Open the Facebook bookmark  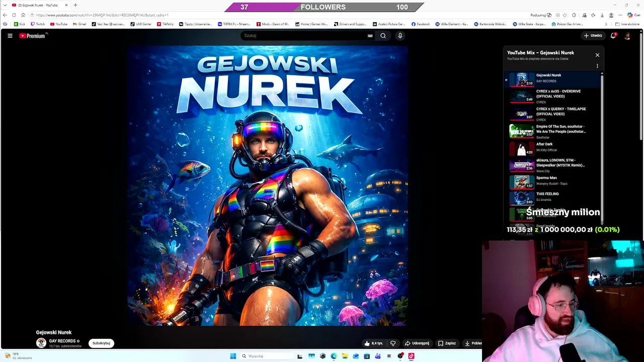(421, 24)
